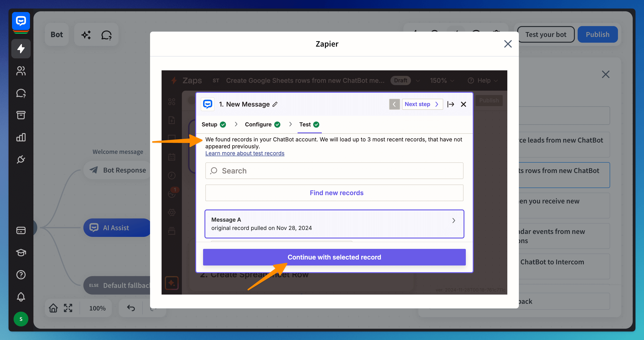Open the lightning bolt automation sidebar icon

click(21, 48)
